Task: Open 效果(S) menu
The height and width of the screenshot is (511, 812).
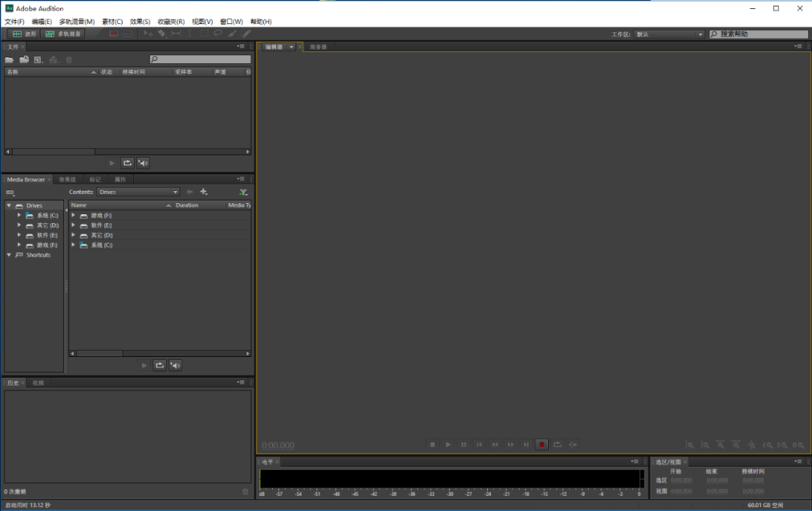Action: click(140, 22)
